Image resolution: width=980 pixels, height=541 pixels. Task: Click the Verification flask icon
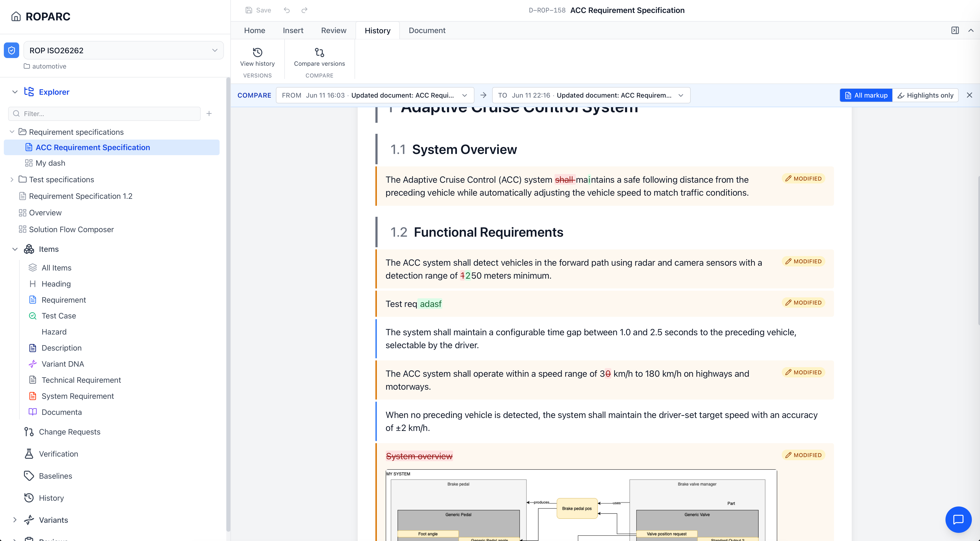29,454
